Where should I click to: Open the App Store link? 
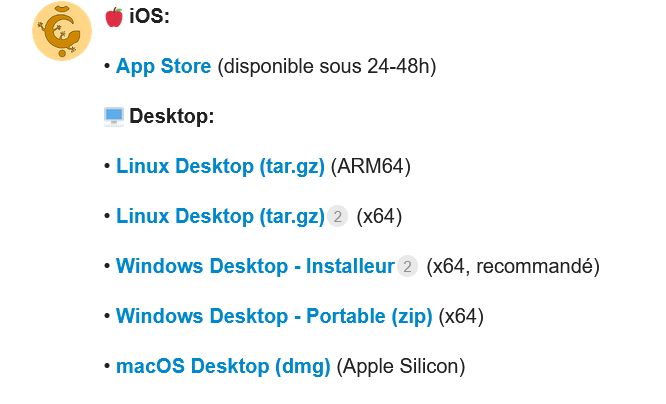[163, 66]
